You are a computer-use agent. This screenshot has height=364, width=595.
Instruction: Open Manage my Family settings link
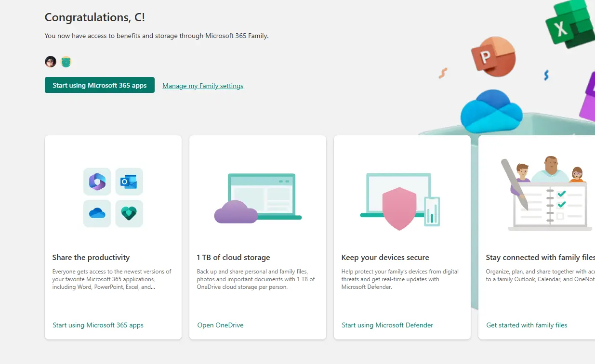coord(203,86)
